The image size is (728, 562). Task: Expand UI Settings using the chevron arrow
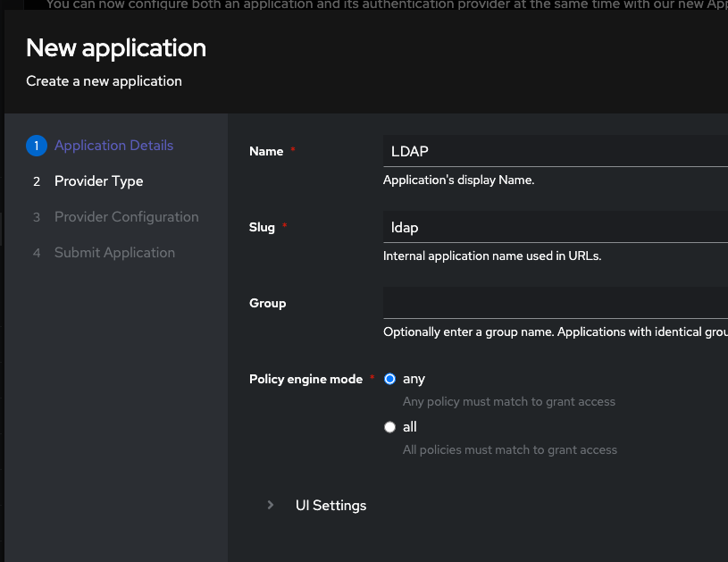[271, 505]
